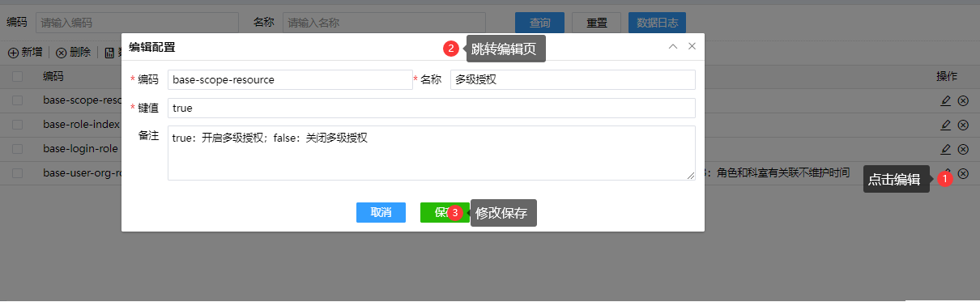Screen dimensions: 980x302
Task: Click delete icon for base-scope-resource row
Action: 963,101
